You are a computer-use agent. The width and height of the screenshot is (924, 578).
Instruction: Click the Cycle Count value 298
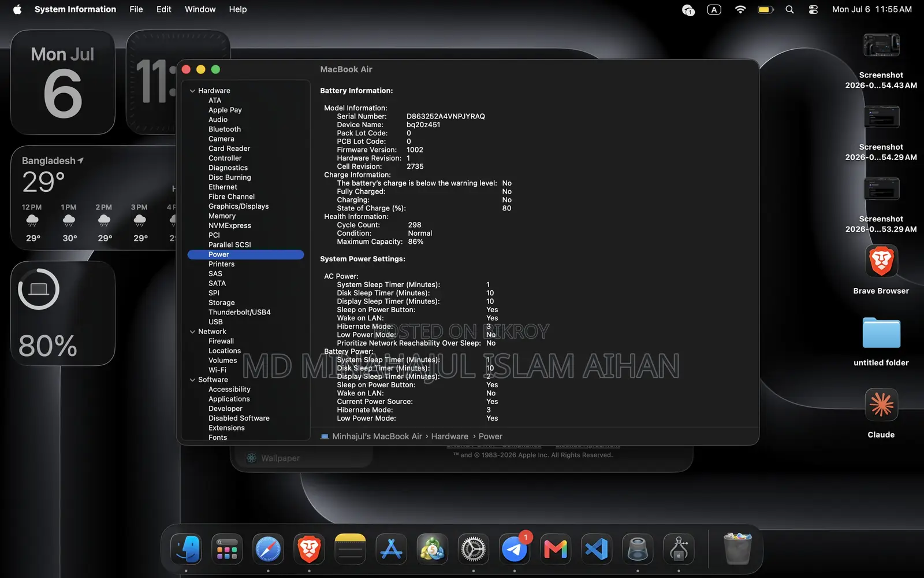415,225
